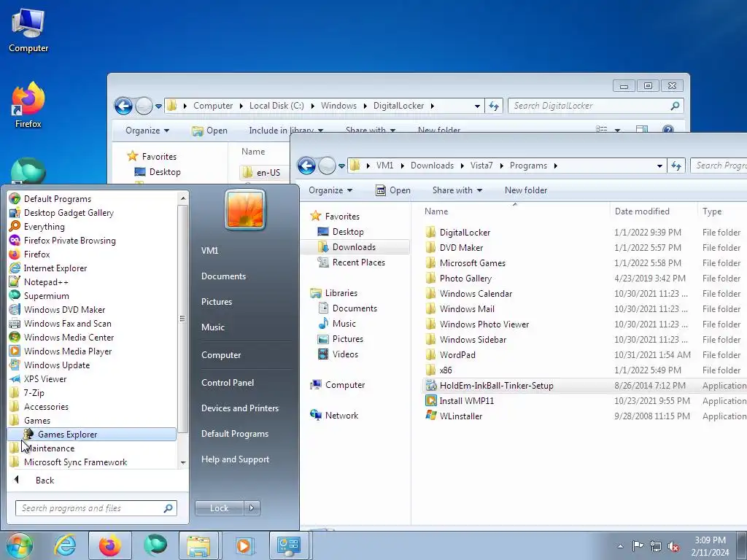Click the Start button orb
The height and width of the screenshot is (560, 747).
click(19, 545)
